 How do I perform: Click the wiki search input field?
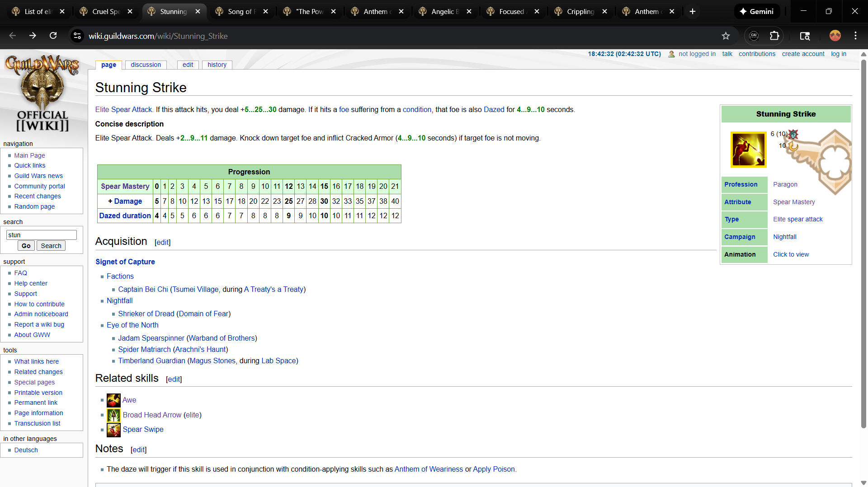coord(41,235)
